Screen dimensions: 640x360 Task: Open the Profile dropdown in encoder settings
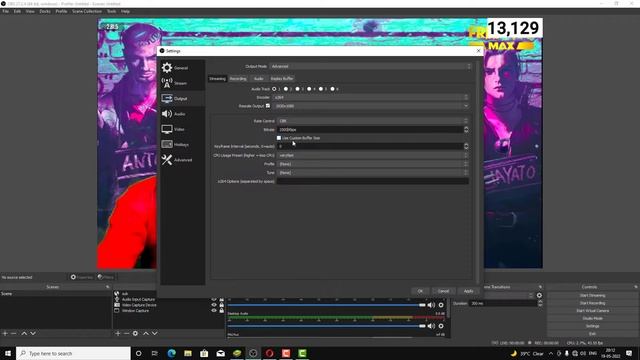(373, 164)
